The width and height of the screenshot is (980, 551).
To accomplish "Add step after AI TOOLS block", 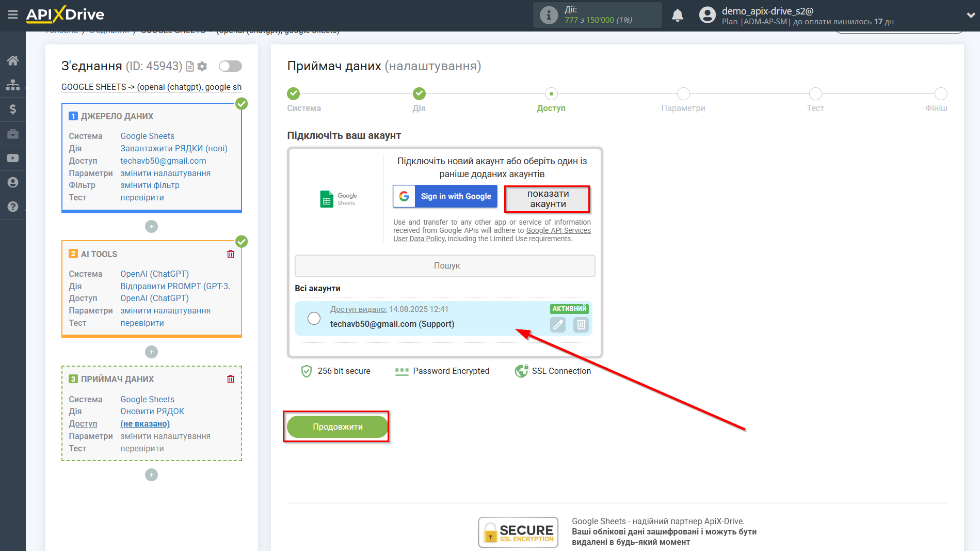I will 151,352.
